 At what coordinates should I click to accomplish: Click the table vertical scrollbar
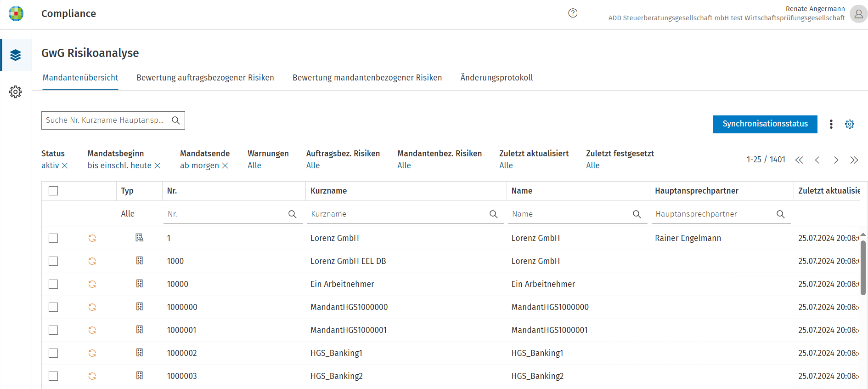pyautogui.click(x=863, y=268)
